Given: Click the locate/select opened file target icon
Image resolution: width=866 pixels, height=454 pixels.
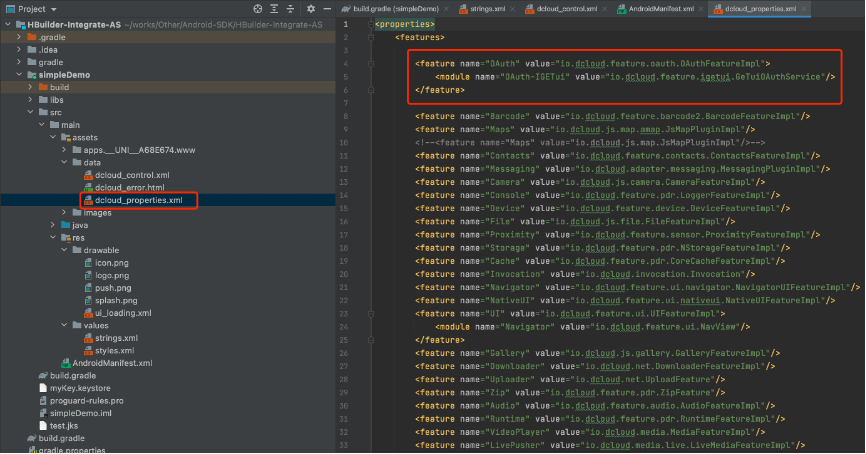Looking at the screenshot, I should pos(257,9).
